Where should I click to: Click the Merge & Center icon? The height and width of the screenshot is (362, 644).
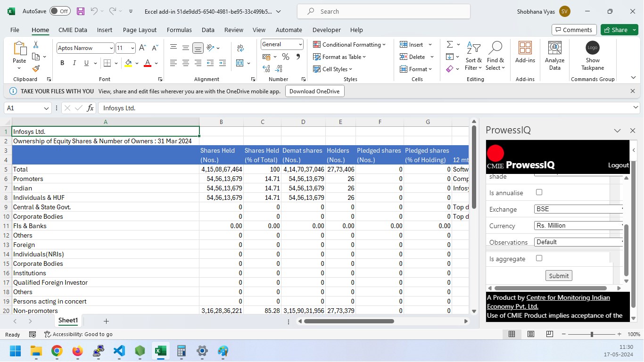click(240, 63)
